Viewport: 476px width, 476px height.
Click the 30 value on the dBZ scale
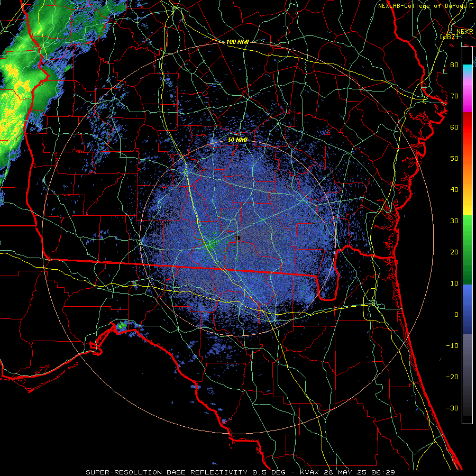click(x=454, y=221)
